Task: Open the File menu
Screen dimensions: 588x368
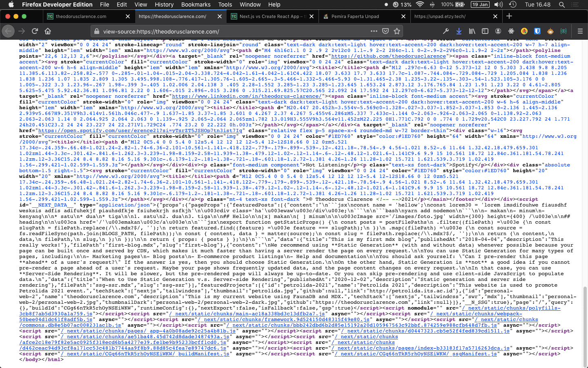Action: coord(105,4)
